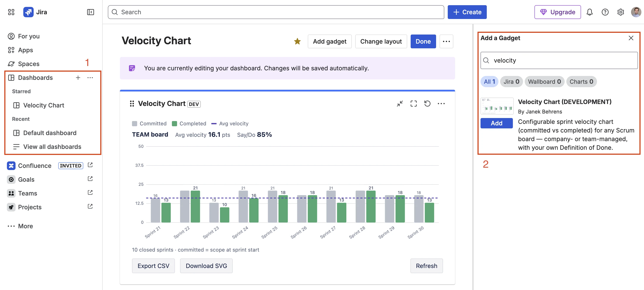Screen dimensions: 644x290
Task: Close the Add a Gadget panel
Action: [x=631, y=38]
